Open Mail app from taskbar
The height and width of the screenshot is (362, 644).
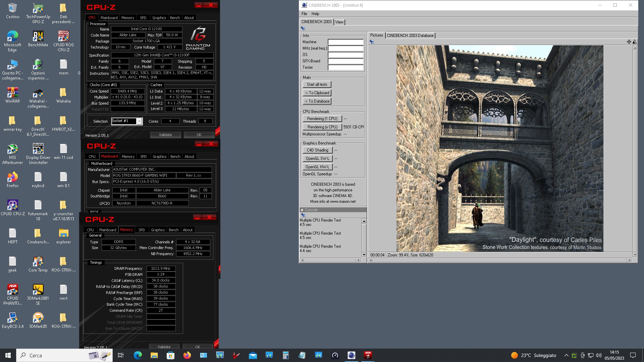(253, 355)
